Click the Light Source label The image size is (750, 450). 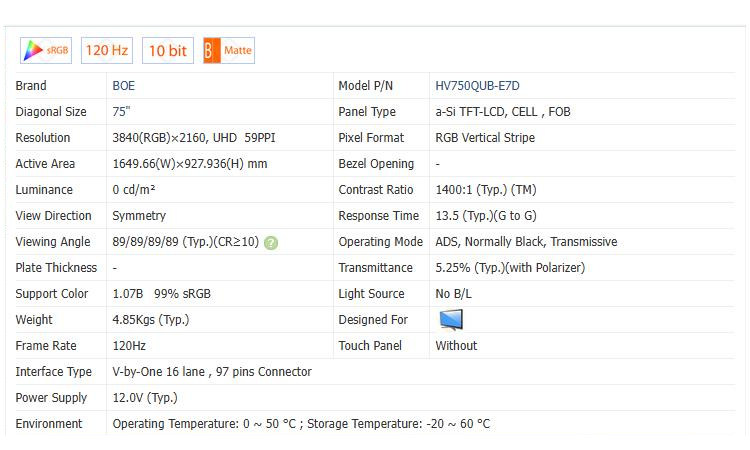[x=371, y=294]
